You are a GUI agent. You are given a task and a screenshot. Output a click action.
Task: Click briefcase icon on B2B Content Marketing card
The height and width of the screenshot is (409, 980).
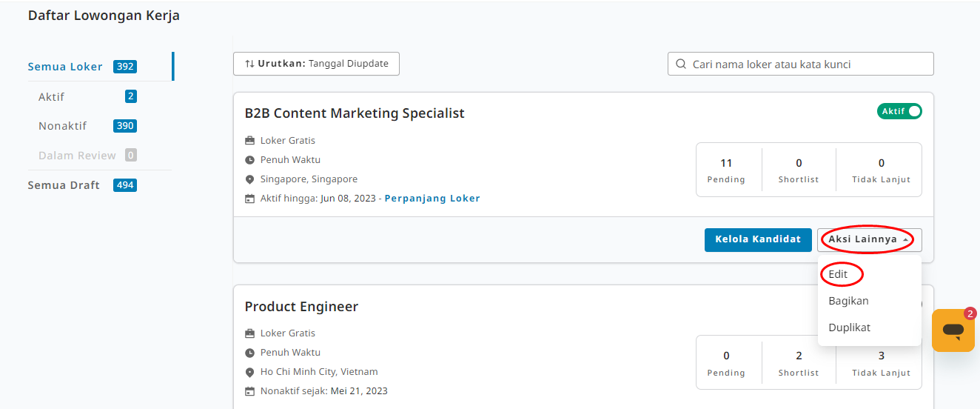pyautogui.click(x=249, y=141)
